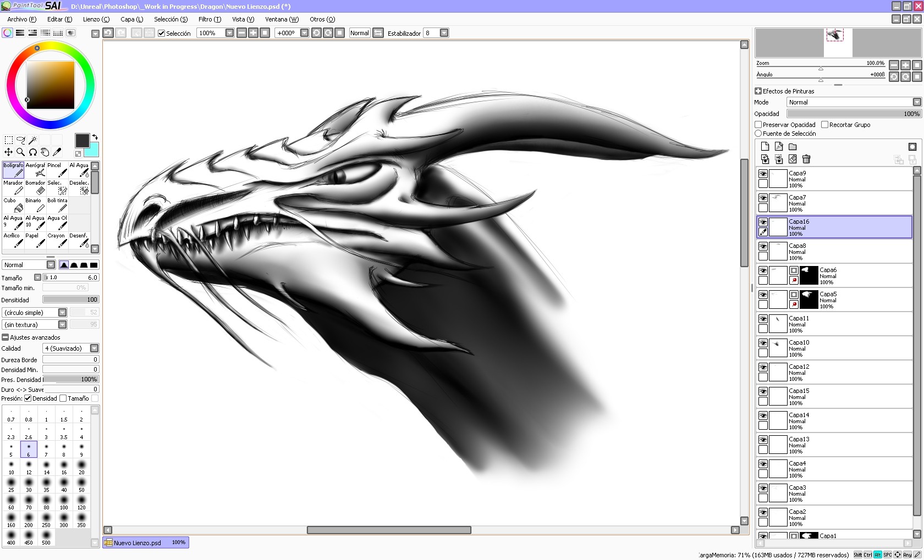This screenshot has width=924, height=560.
Task: Pick brush size 500 preset
Action: click(x=46, y=538)
